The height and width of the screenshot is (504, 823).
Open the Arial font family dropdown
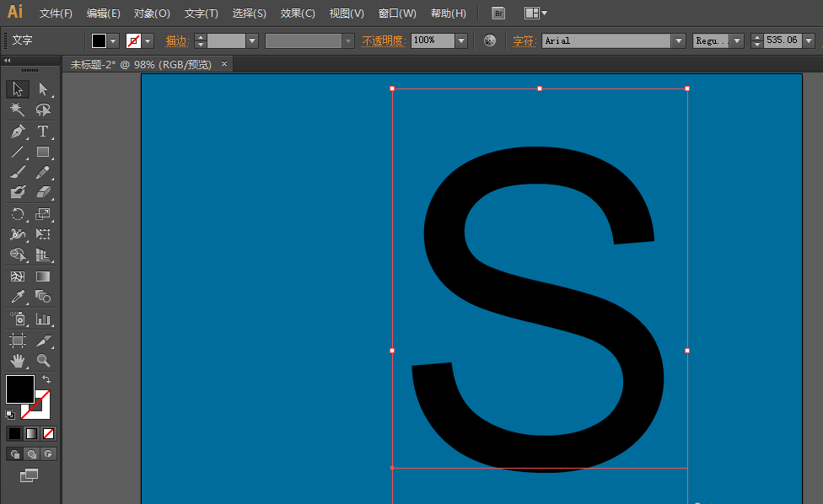[x=679, y=40]
